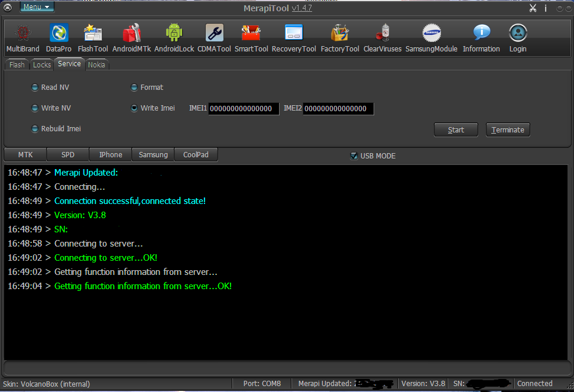Select the Read NV radio button

(35, 88)
